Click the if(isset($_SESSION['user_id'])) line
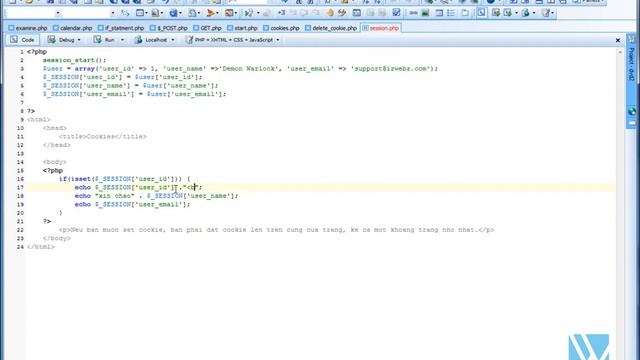640x360 pixels. 124,179
